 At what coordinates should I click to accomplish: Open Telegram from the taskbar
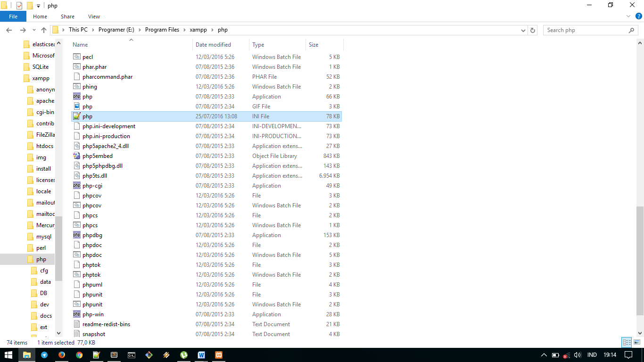[44, 355]
